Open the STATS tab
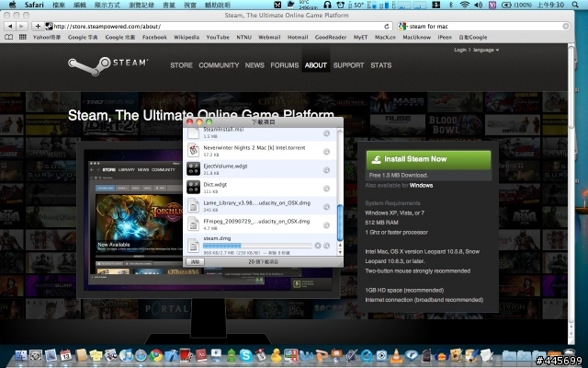The image size is (588, 368). tap(381, 65)
